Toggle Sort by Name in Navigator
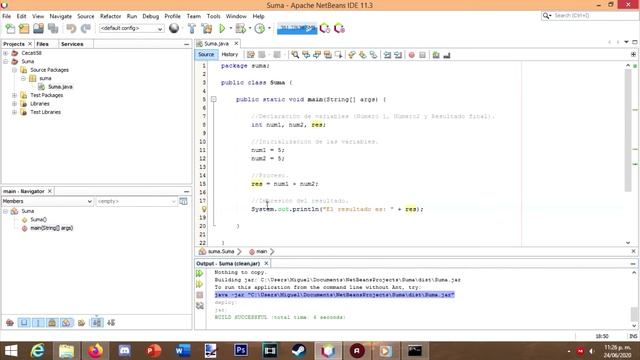 click(97, 323)
